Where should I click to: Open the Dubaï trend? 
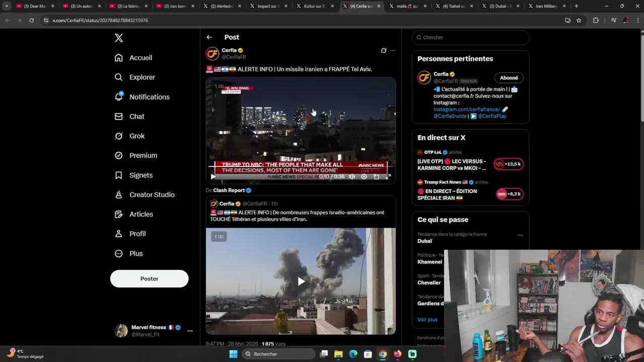(425, 241)
